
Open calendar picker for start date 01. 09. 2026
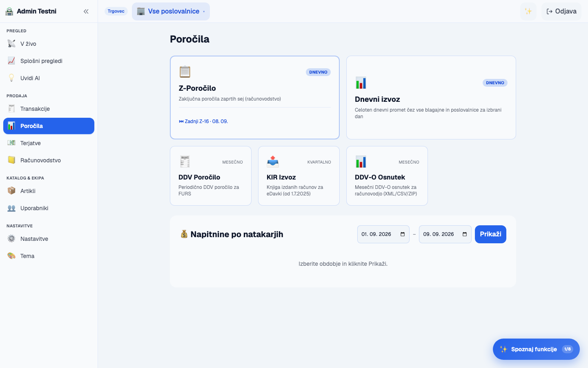pos(403,234)
